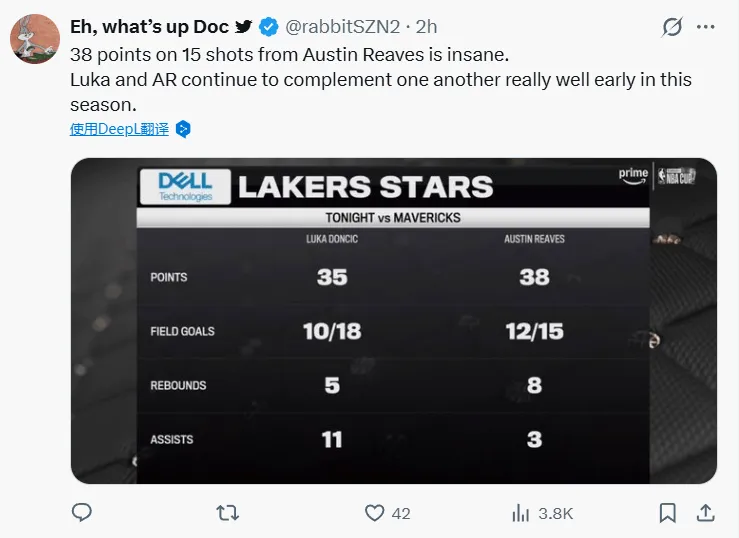739x538 pixels.
Task: Bookmark this tweet
Action: (x=667, y=513)
